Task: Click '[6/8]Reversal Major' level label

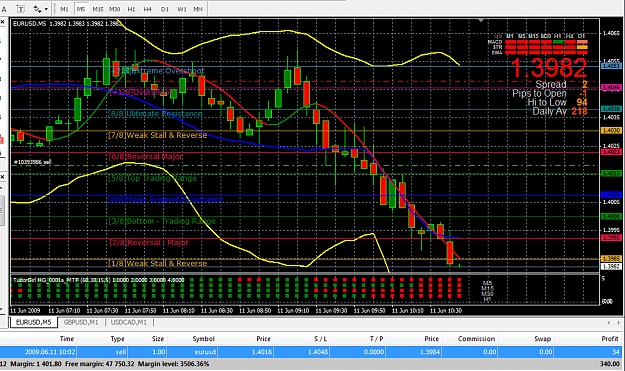Action: tap(145, 157)
